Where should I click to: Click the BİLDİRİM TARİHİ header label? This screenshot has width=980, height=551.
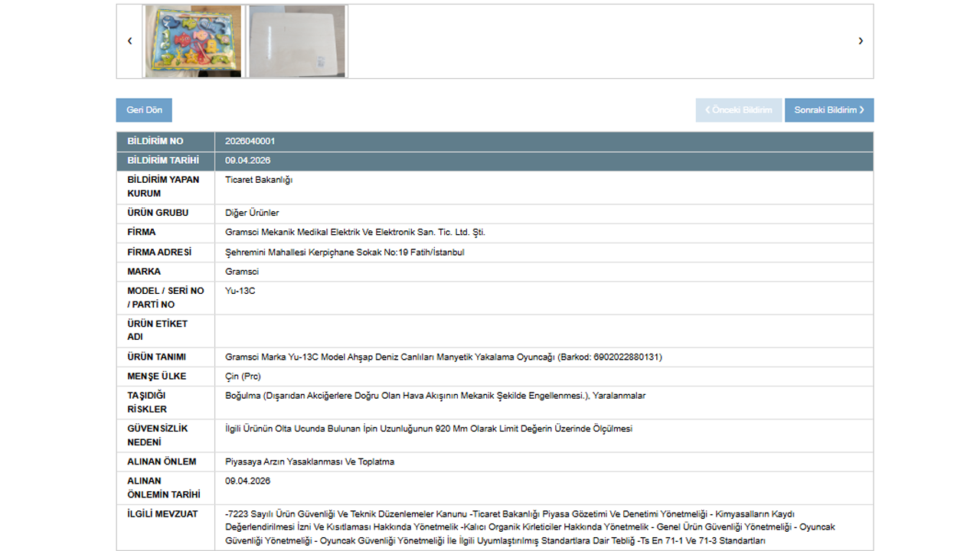(x=163, y=161)
